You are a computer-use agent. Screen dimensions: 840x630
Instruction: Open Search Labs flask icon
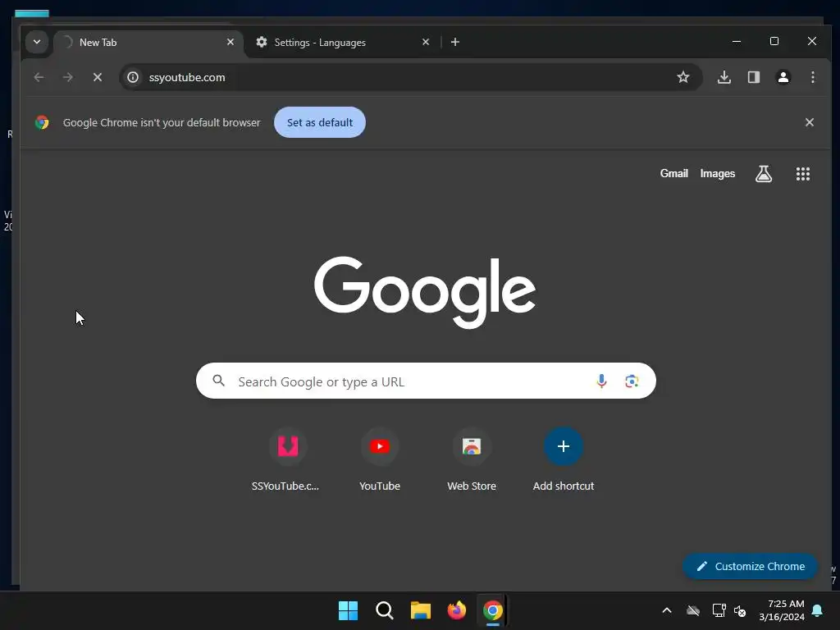pyautogui.click(x=764, y=174)
